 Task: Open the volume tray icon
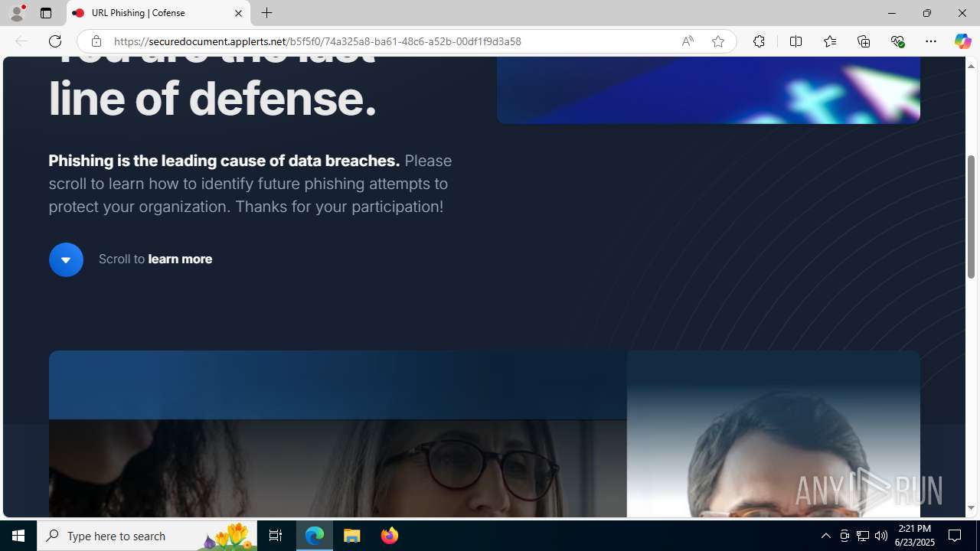pyautogui.click(x=881, y=536)
